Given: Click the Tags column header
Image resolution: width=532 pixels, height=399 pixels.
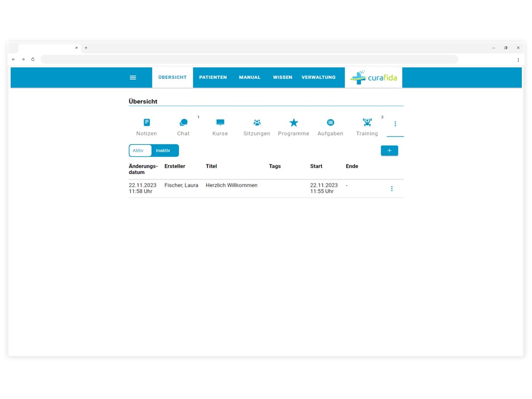Looking at the screenshot, I should (x=275, y=166).
